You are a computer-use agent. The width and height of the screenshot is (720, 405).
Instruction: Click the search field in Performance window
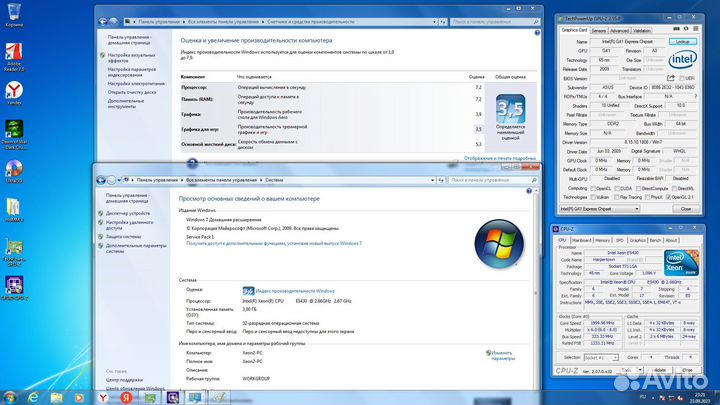[x=495, y=22]
